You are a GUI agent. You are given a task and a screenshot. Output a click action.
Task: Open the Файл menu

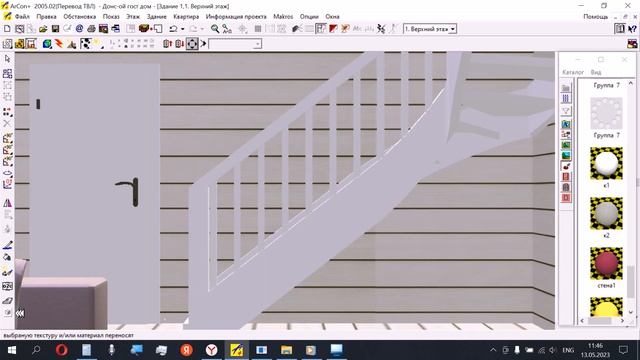(x=22, y=16)
